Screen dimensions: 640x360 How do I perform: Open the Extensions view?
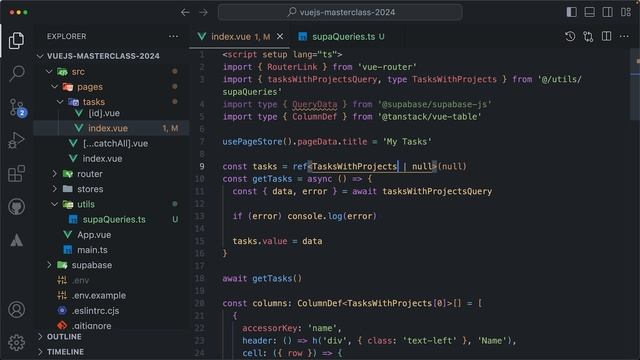[x=16, y=173]
